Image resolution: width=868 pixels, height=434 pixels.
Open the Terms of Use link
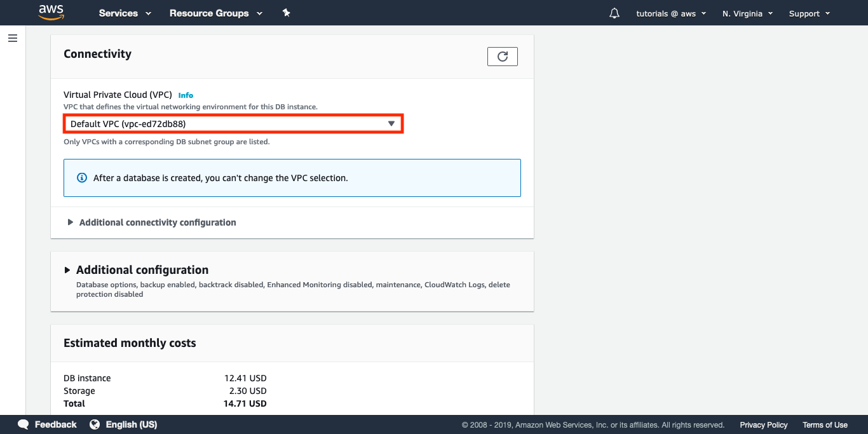824,425
